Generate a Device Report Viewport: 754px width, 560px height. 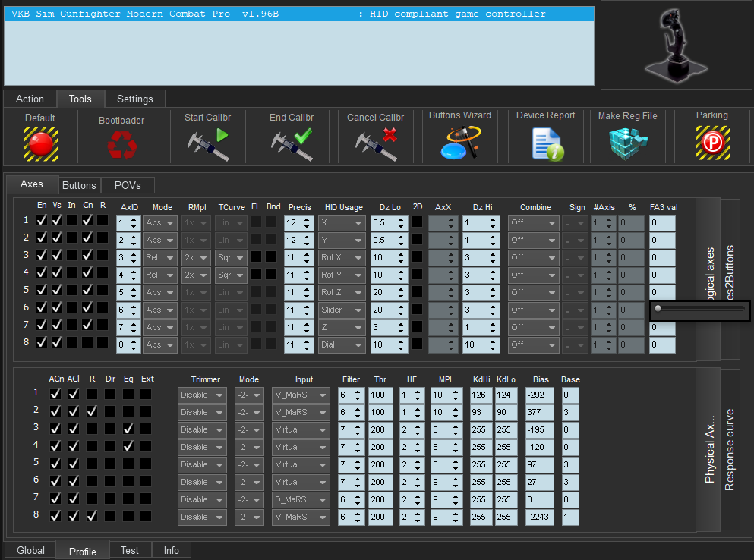[x=546, y=143]
